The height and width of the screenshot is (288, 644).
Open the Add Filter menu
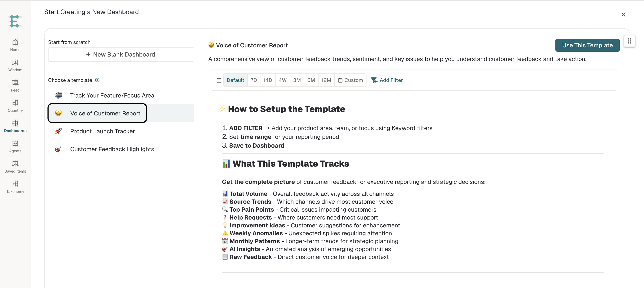387,80
